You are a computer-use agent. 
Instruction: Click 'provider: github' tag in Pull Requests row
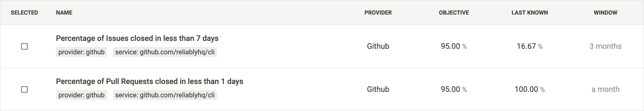pos(82,95)
